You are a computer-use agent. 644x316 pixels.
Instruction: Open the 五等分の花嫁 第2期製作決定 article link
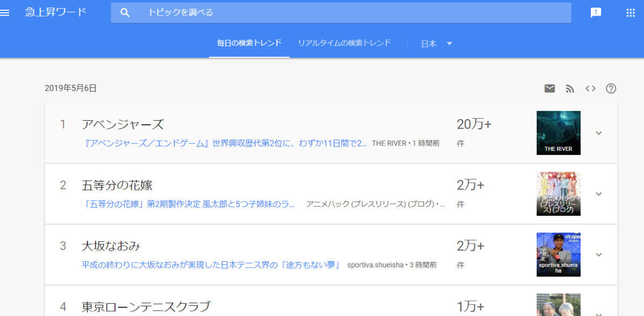[x=188, y=204]
